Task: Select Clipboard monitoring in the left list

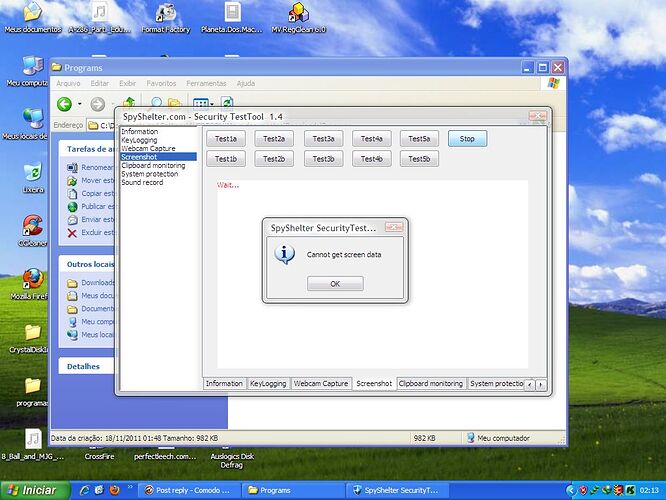Action: pyautogui.click(x=158, y=165)
